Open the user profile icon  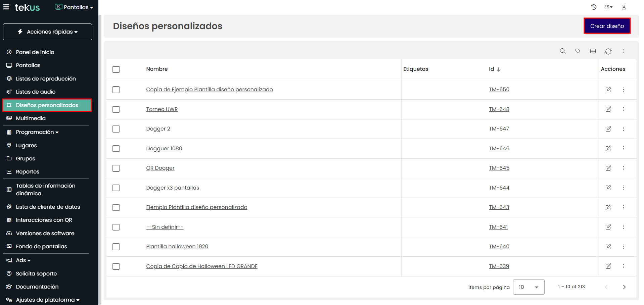coord(624,7)
